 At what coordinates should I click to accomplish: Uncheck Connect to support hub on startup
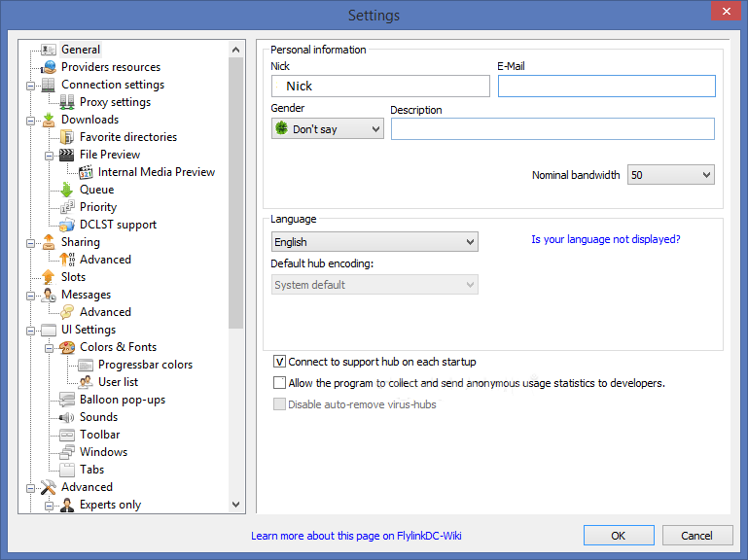pos(280,362)
